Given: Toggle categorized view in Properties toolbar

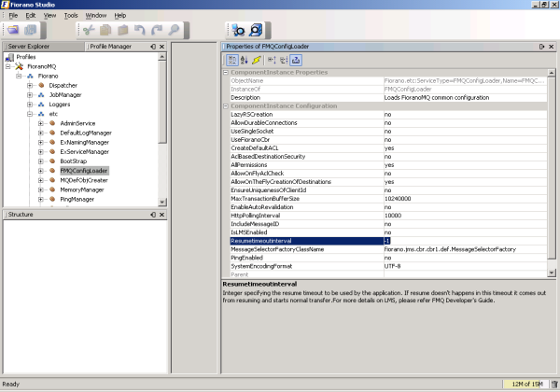Looking at the screenshot, I should pyautogui.click(x=232, y=60).
